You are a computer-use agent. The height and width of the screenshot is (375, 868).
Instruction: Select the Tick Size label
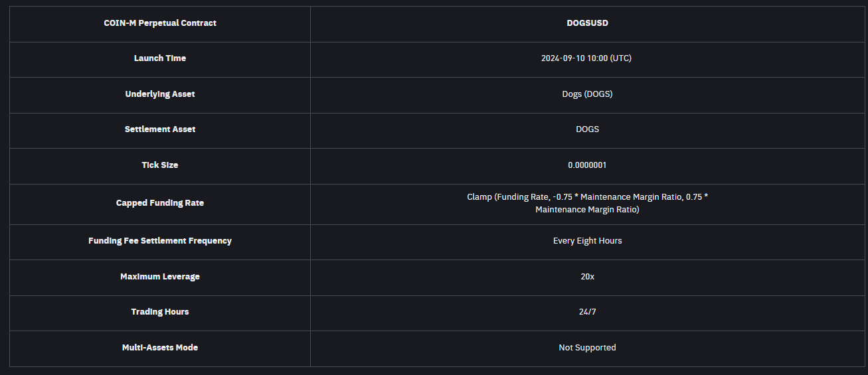tap(160, 165)
